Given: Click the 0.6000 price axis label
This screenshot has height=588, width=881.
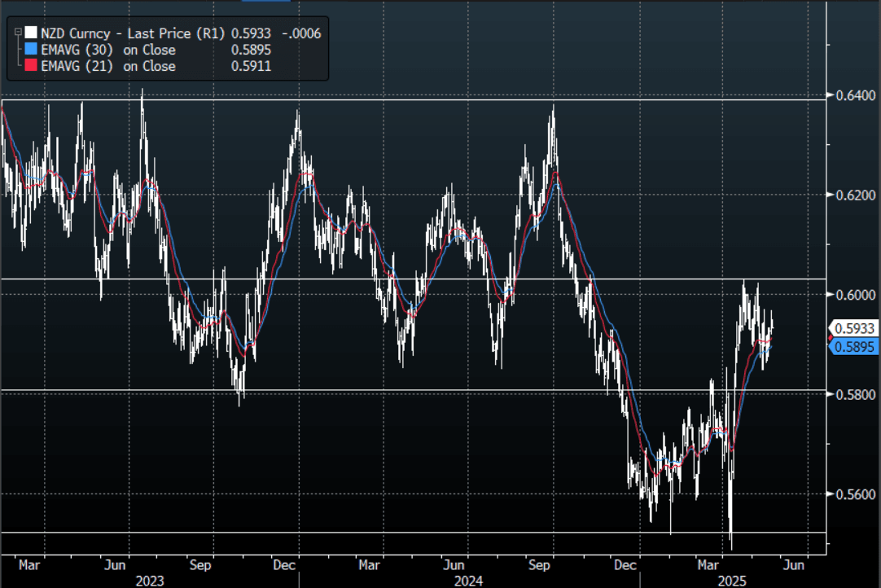Looking at the screenshot, I should (x=850, y=295).
